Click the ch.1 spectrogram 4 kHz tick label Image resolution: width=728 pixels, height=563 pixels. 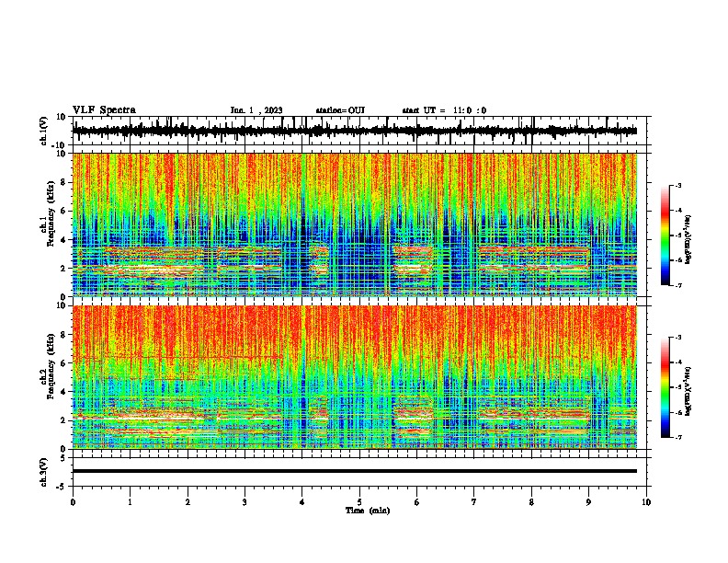pos(63,240)
